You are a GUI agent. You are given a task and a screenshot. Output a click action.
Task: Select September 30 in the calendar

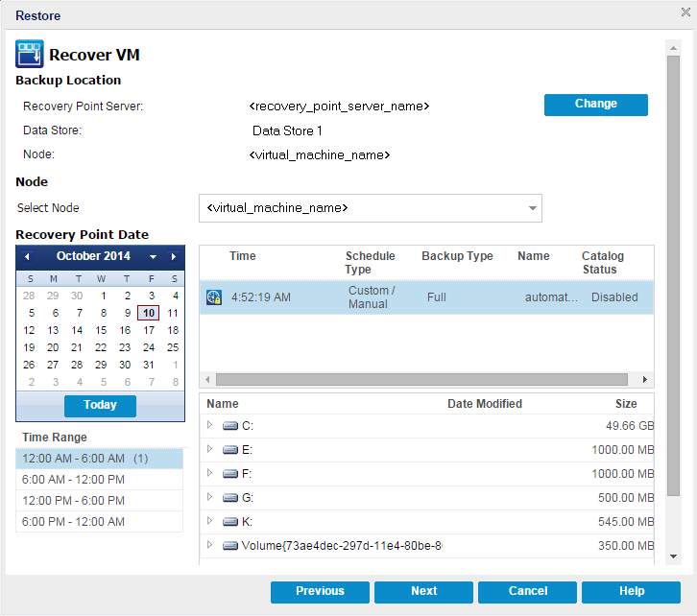(77, 296)
